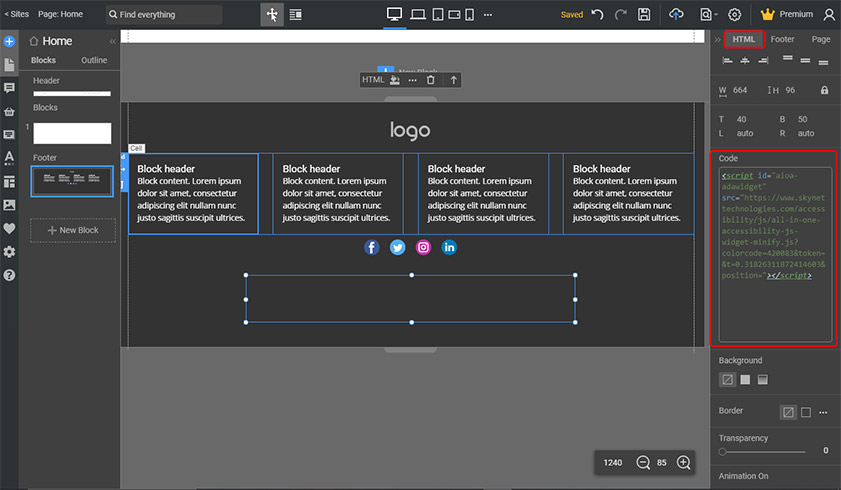841x490 pixels.
Task: Align element horizontally centered
Action: coord(745,61)
